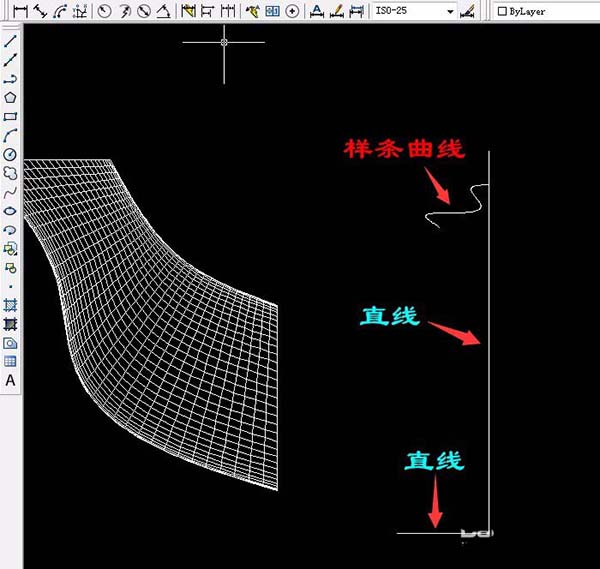The height and width of the screenshot is (569, 600).
Task: Select the Spline tool
Action: pyautogui.click(x=10, y=192)
